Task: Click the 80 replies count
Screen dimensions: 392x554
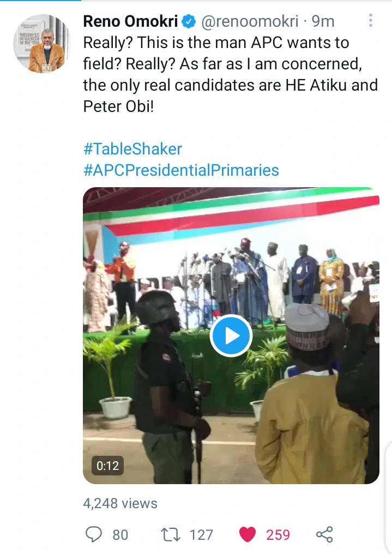Action: click(120, 534)
